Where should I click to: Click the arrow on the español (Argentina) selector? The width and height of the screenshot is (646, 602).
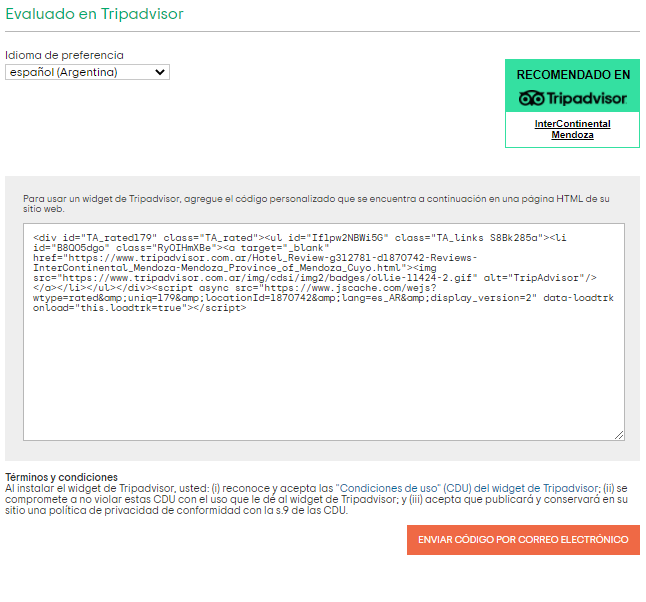160,72
